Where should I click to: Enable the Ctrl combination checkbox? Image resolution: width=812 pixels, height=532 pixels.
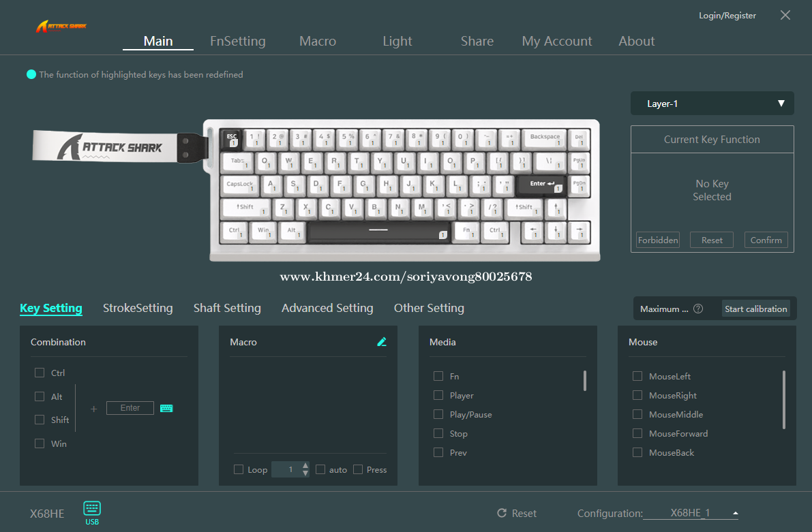(x=40, y=373)
